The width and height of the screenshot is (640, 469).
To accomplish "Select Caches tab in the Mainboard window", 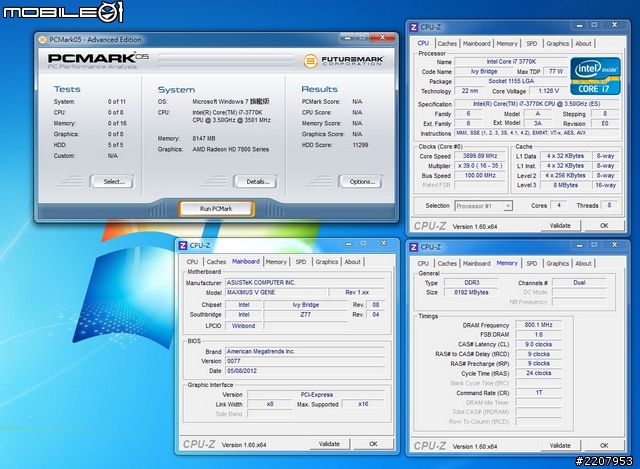I will [216, 262].
